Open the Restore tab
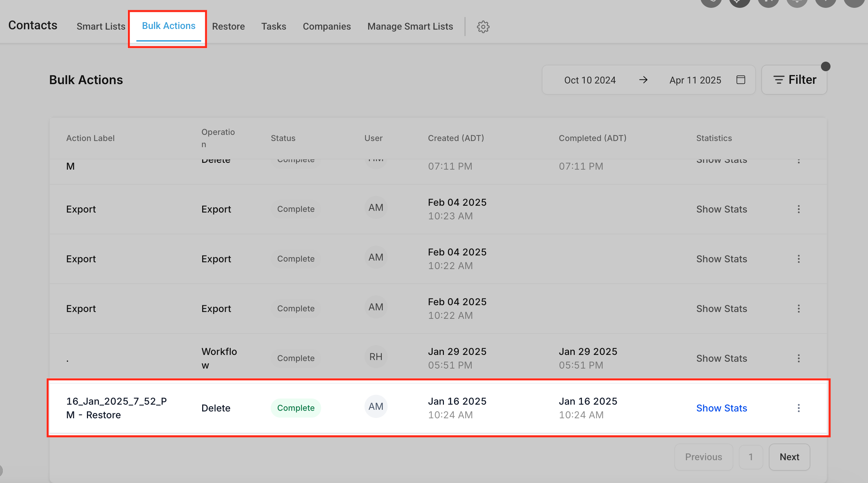Viewport: 868px width, 483px height. [x=228, y=26]
